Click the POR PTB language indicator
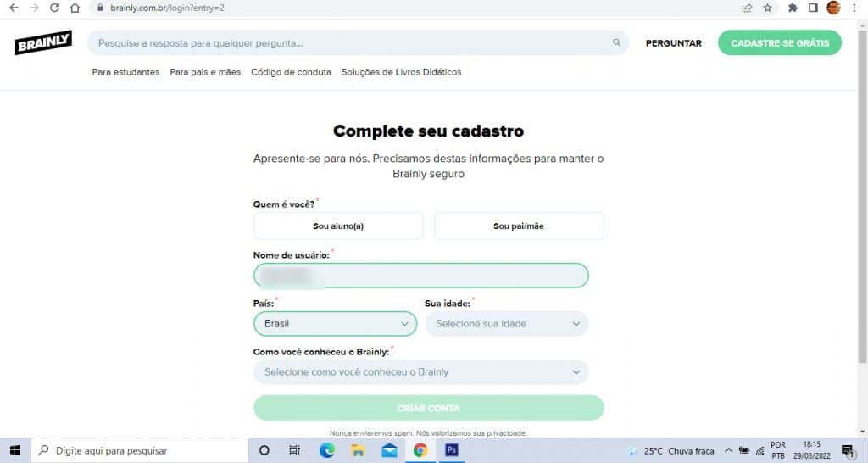The width and height of the screenshot is (868, 463). tap(778, 450)
